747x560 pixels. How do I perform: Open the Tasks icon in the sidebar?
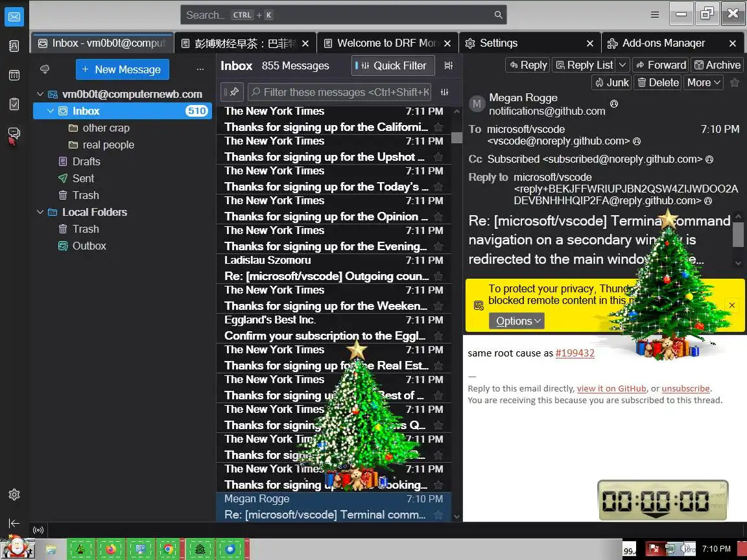point(14,104)
